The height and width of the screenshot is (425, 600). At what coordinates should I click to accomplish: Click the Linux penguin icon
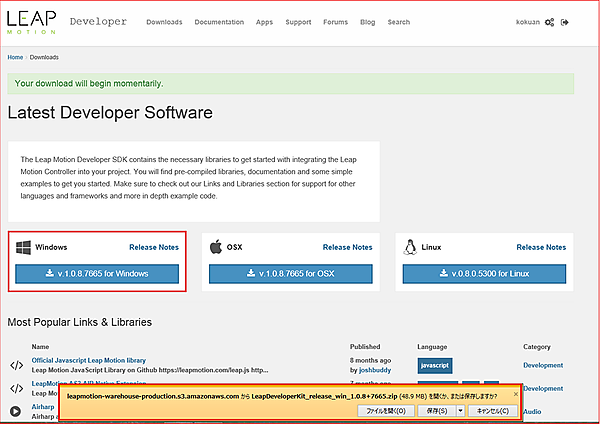coord(411,246)
